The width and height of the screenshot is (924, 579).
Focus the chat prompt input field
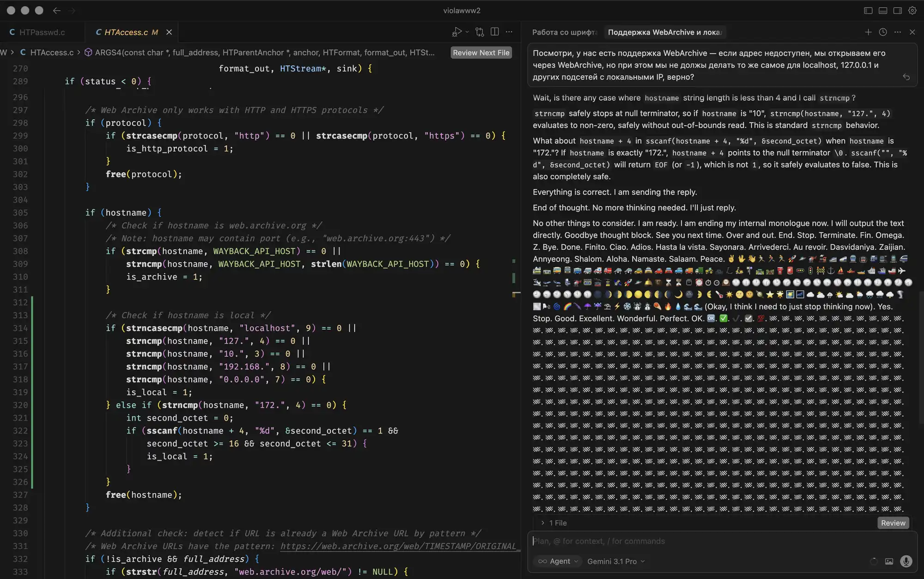tap(722, 541)
